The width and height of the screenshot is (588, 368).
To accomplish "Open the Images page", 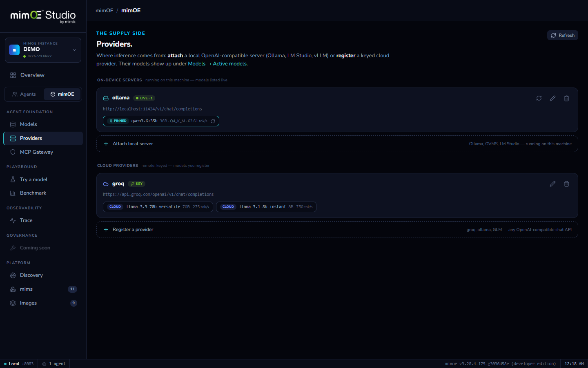I will [x=43, y=303].
